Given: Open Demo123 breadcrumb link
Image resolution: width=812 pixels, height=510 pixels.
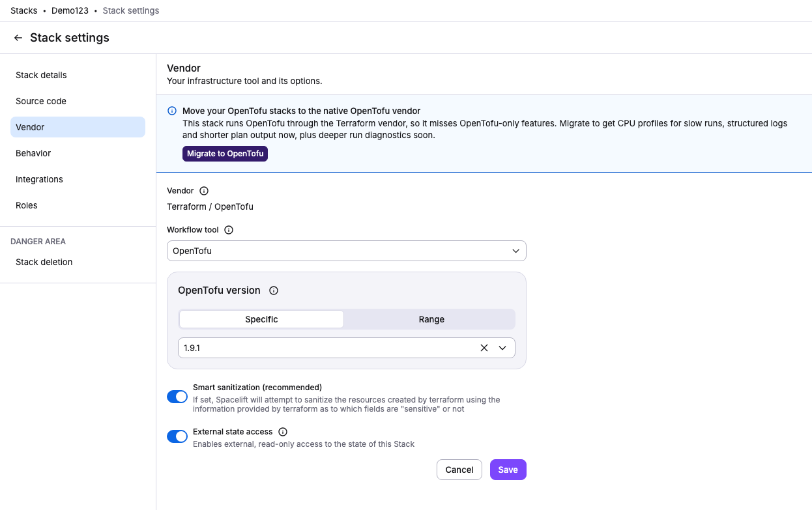Looking at the screenshot, I should click(x=70, y=10).
